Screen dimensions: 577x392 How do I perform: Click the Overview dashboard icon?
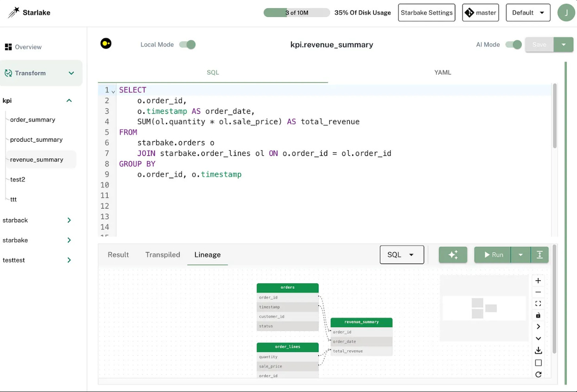(8, 47)
